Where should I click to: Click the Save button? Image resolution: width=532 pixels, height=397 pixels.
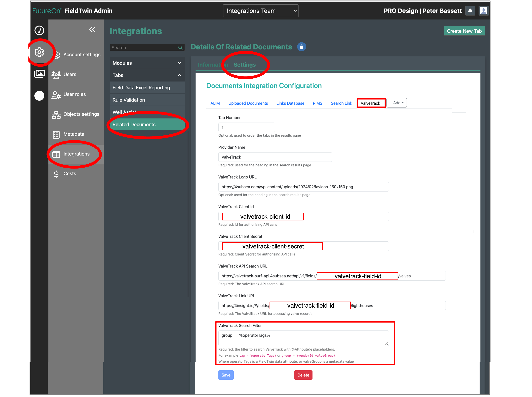point(226,375)
